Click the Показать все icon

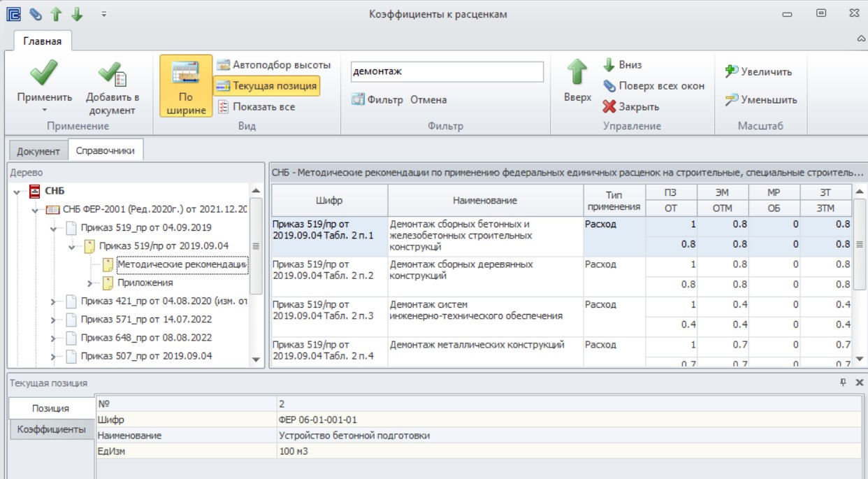223,107
